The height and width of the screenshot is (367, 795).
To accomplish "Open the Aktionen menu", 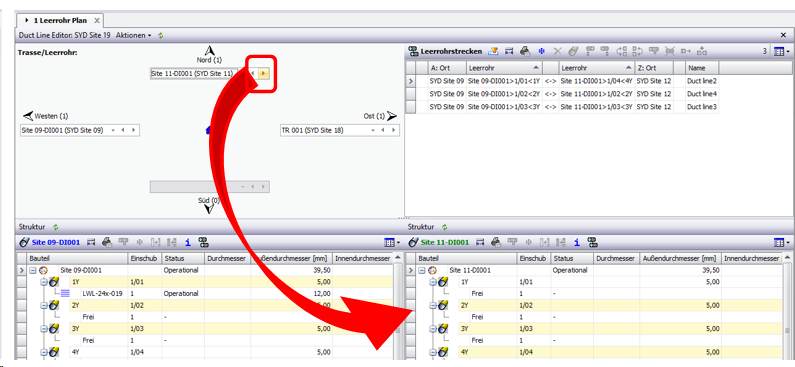I will click(133, 35).
